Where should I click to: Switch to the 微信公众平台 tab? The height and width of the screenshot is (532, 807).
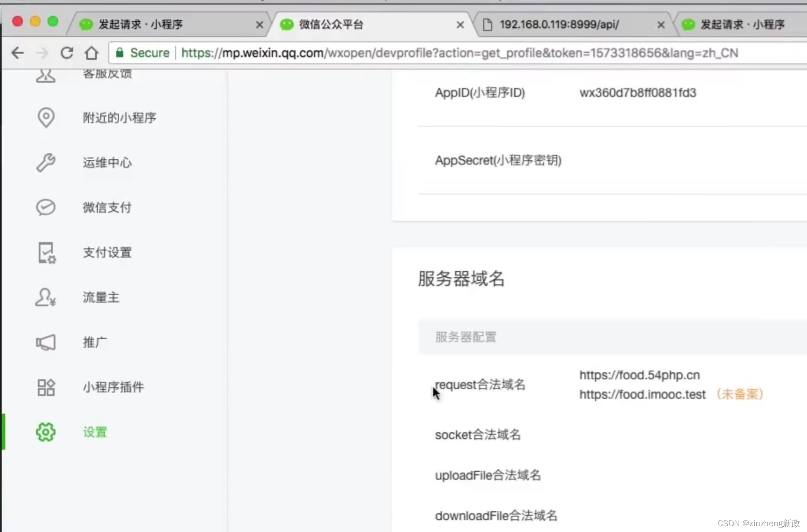pos(331,25)
